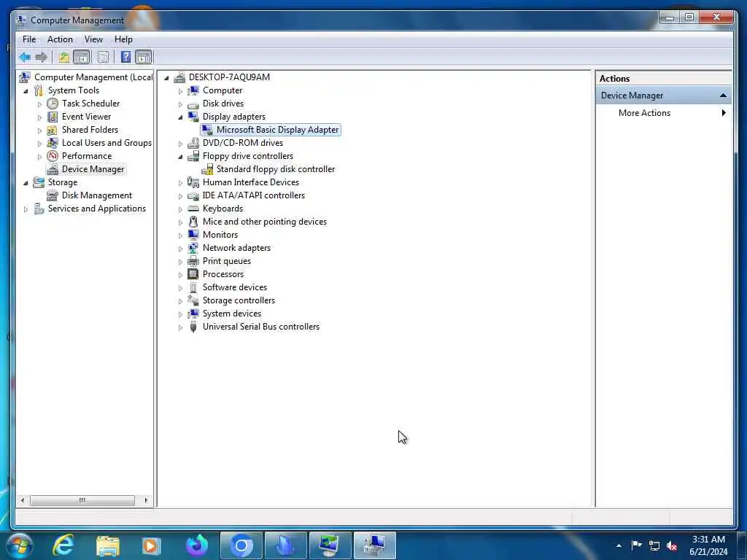Click the Universal Serial Bus controllers icon

click(193, 327)
